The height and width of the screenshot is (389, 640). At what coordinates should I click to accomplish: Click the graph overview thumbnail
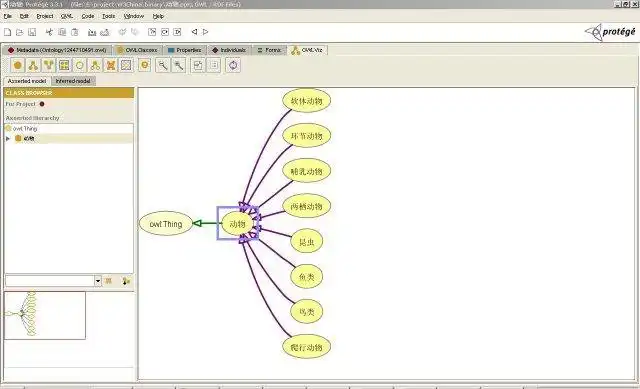(x=45, y=315)
